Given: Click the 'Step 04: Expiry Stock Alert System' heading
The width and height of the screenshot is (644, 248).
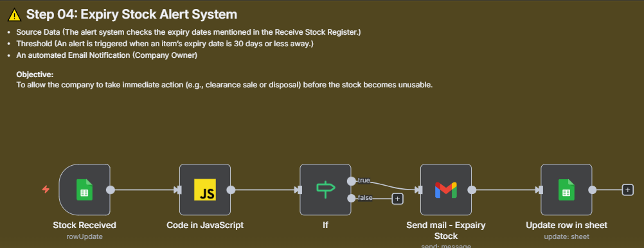Looking at the screenshot, I should [132, 14].
